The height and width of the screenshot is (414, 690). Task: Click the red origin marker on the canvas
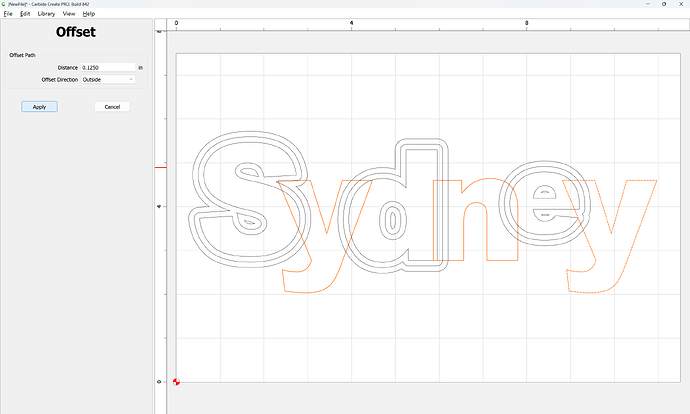[177, 381]
